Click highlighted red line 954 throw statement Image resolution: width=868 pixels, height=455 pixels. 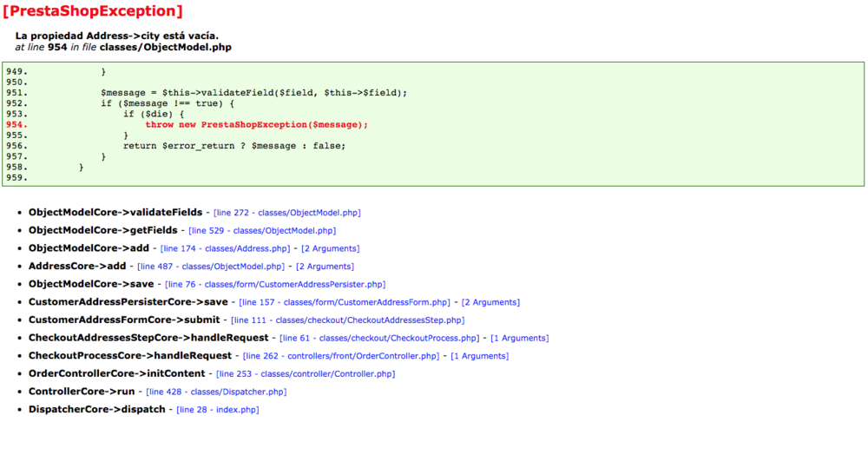256,124
